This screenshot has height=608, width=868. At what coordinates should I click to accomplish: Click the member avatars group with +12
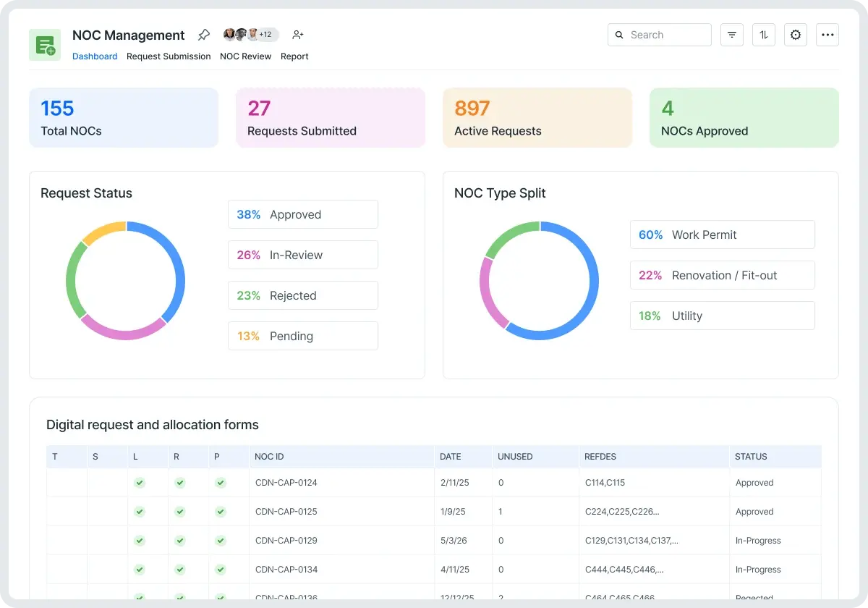click(250, 35)
